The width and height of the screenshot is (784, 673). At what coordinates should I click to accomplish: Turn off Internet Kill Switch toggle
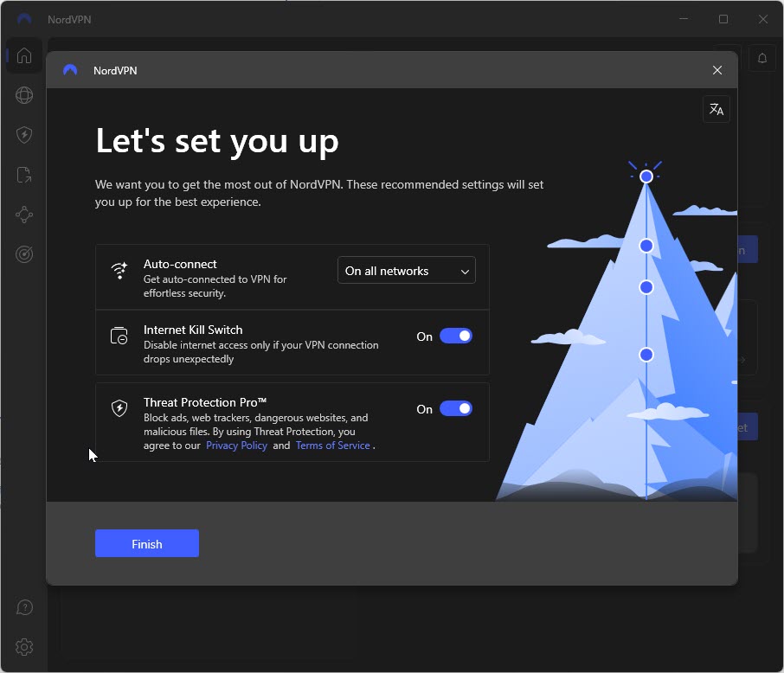click(x=456, y=336)
